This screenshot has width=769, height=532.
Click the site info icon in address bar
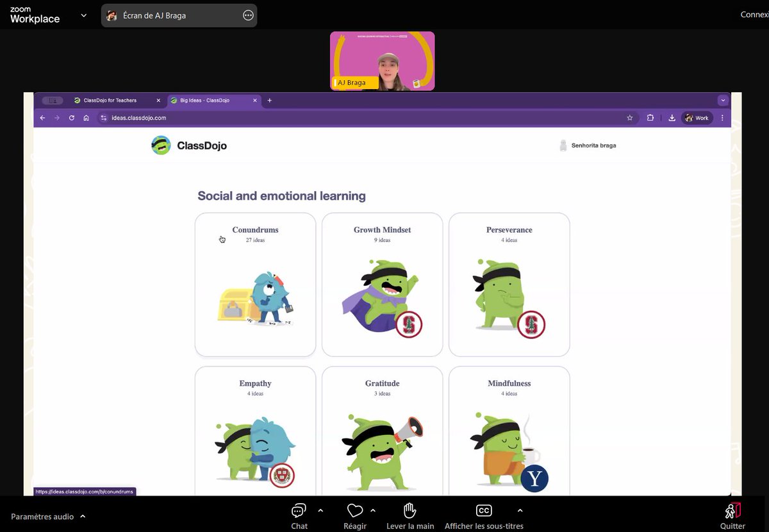[x=103, y=118]
